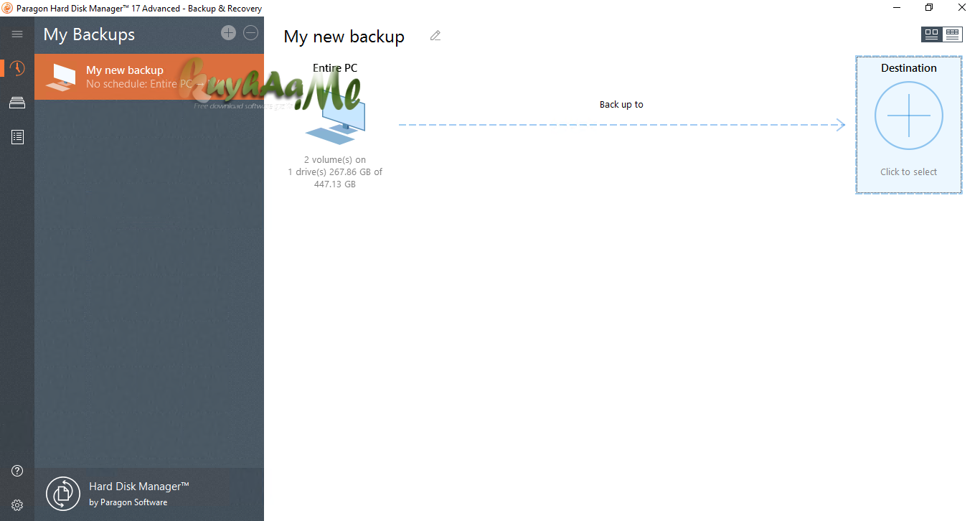The image size is (980, 521).
Task: Click the Hard Disk Manager logo icon
Action: [63, 494]
